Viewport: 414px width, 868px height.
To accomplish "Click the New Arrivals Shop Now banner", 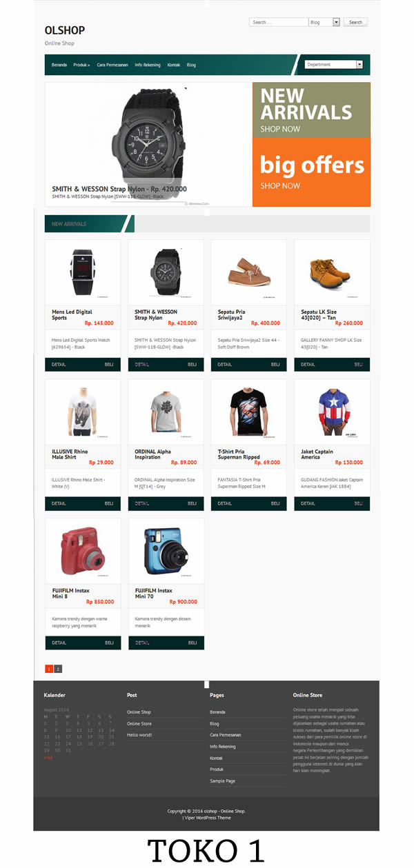I will (x=311, y=110).
